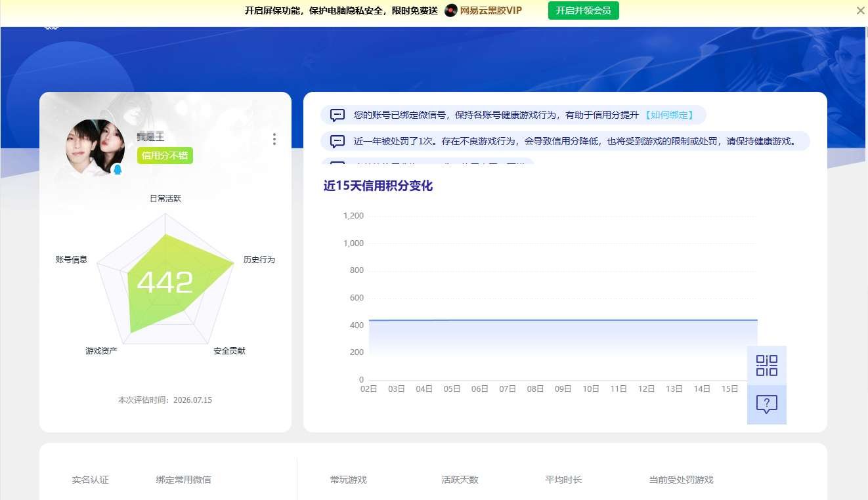The width and height of the screenshot is (868, 500).
Task: Click the 绑定常用微信 label
Action: (183, 480)
